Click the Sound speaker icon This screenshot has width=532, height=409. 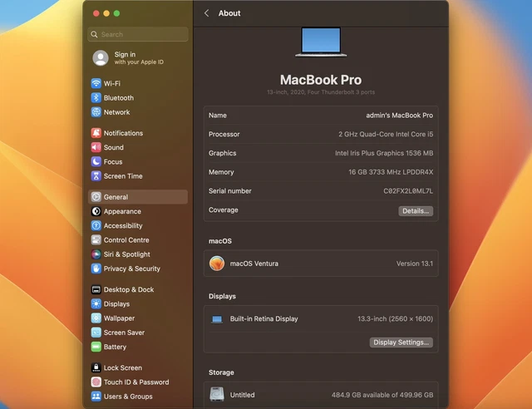(x=96, y=147)
